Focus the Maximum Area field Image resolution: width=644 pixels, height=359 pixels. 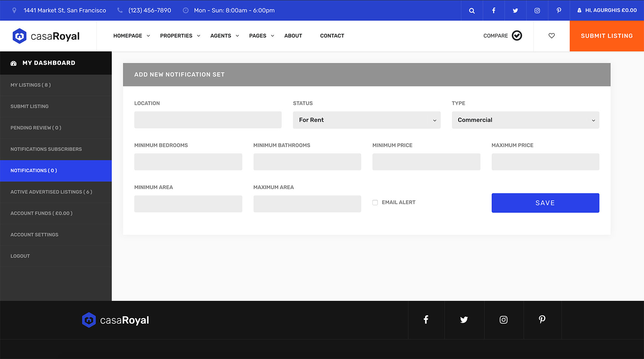307,204
